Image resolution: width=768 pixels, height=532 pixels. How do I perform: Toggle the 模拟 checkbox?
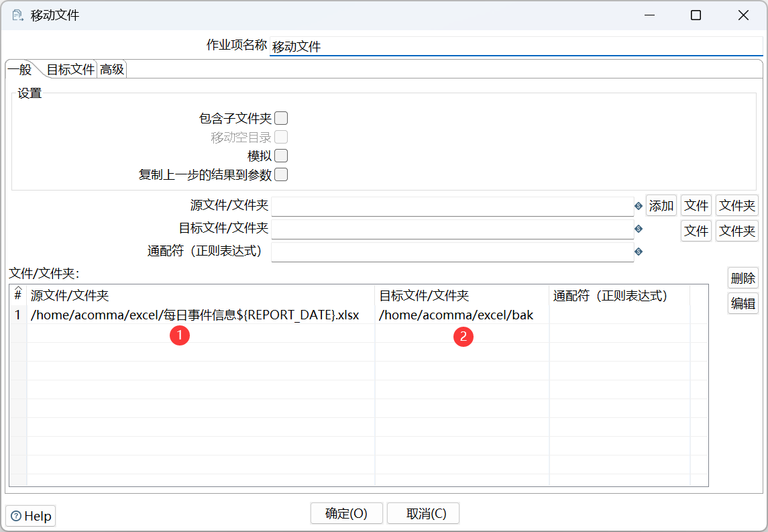point(281,156)
